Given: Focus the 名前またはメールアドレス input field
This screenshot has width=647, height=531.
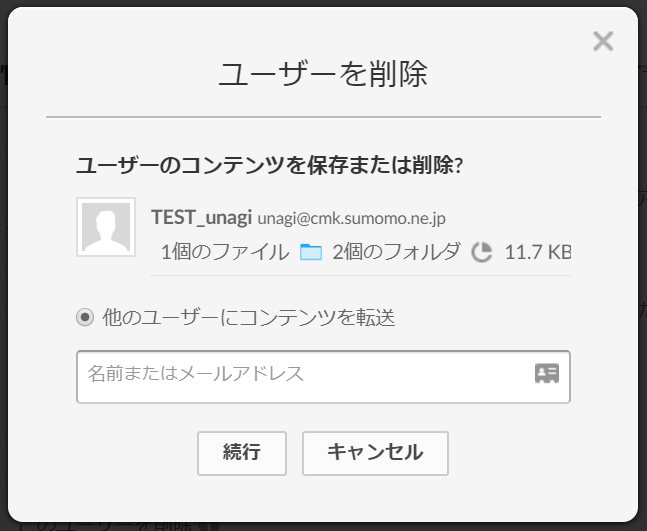Looking at the screenshot, I should pyautogui.click(x=323, y=377).
